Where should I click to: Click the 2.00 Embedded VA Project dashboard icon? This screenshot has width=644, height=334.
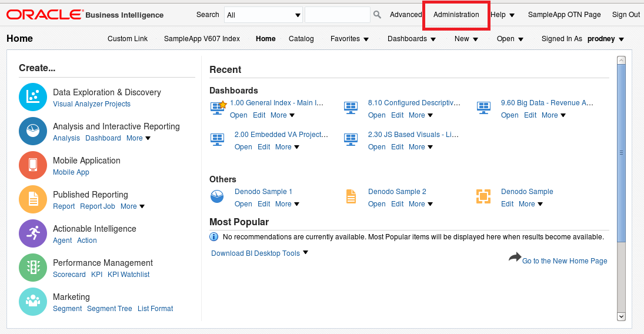pos(217,140)
